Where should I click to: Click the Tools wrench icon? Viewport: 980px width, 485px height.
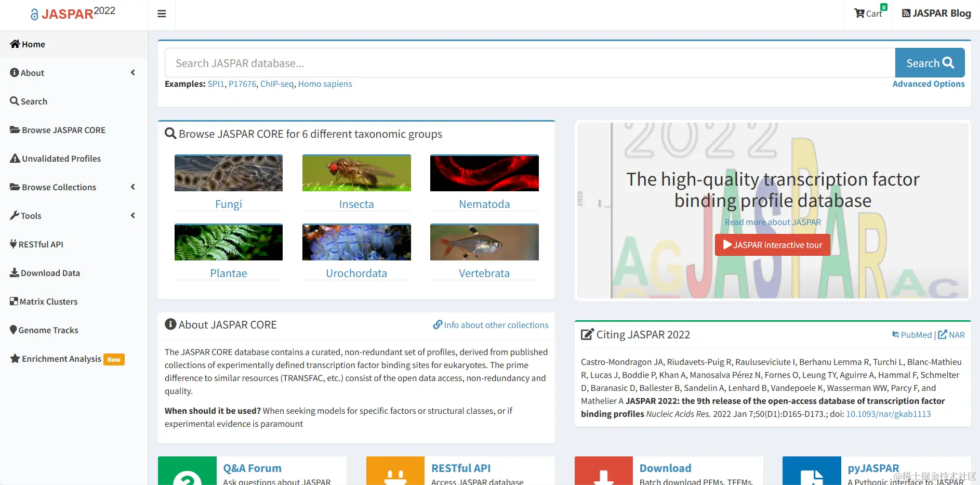pos(15,215)
